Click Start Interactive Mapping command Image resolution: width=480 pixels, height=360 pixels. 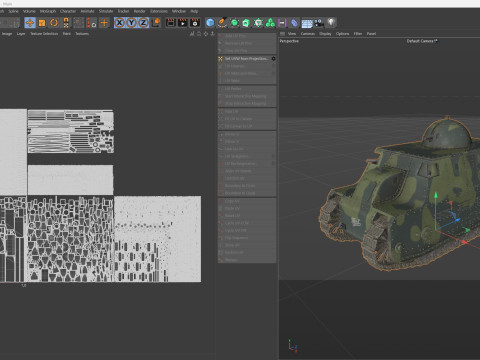point(247,96)
